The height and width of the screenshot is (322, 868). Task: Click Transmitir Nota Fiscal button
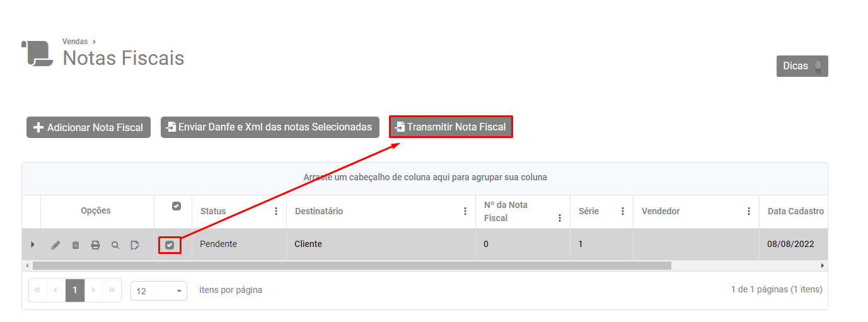point(451,127)
